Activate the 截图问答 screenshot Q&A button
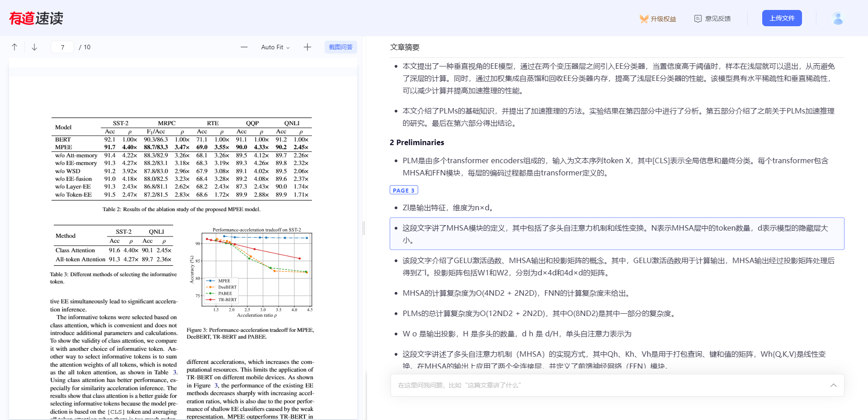868x420 pixels. [x=340, y=47]
